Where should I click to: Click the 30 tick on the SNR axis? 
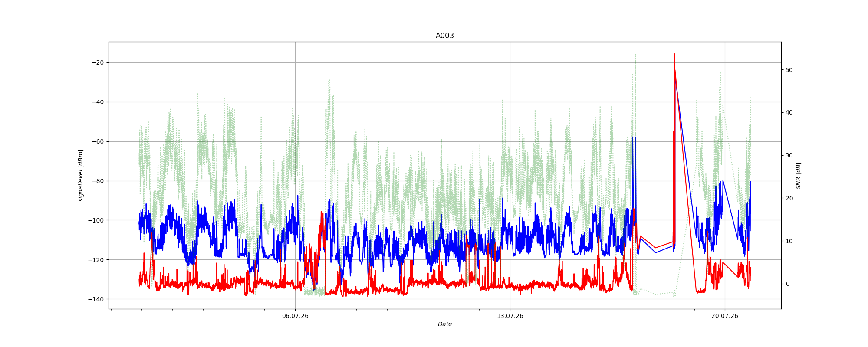point(789,155)
